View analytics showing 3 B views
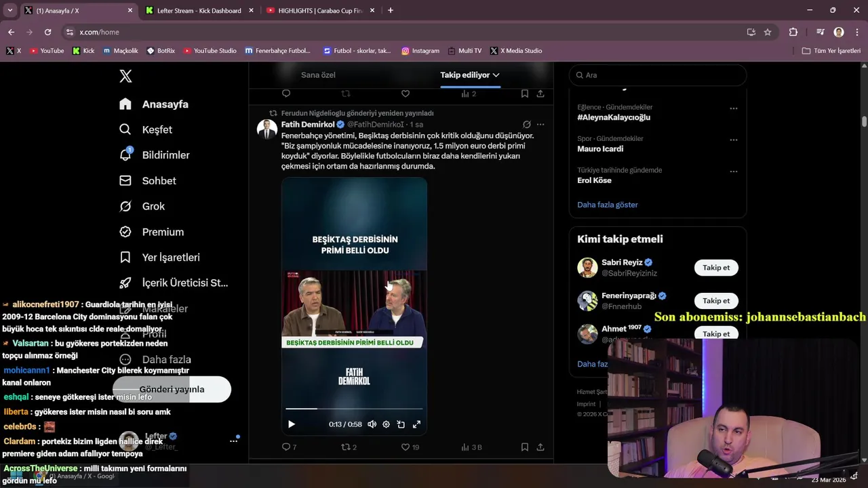 471,447
